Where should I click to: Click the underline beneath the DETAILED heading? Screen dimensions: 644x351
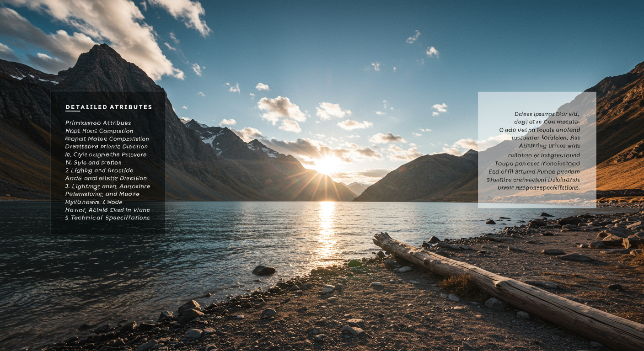point(72,112)
